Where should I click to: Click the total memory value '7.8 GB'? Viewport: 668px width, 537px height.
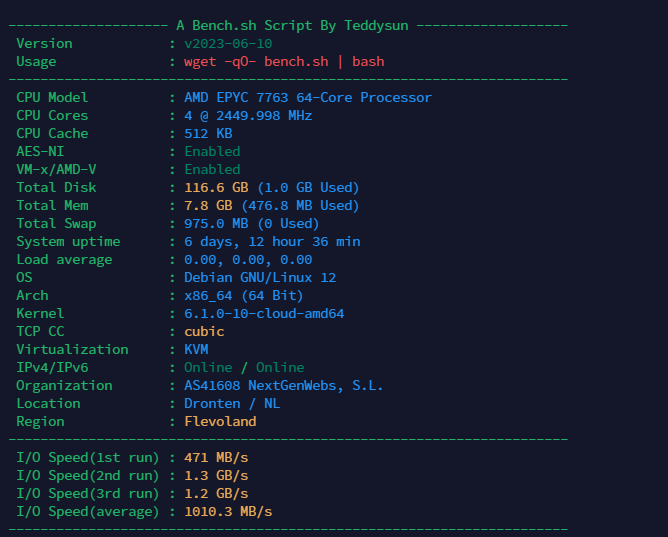[208, 206]
